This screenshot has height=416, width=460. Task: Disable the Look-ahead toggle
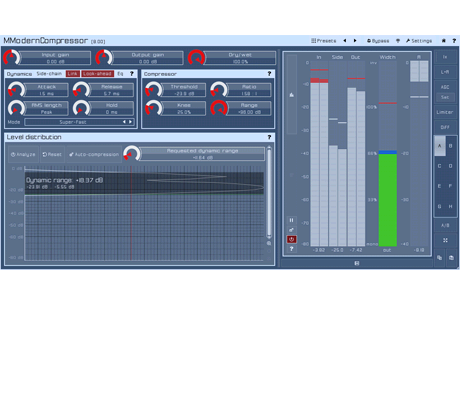pos(98,74)
